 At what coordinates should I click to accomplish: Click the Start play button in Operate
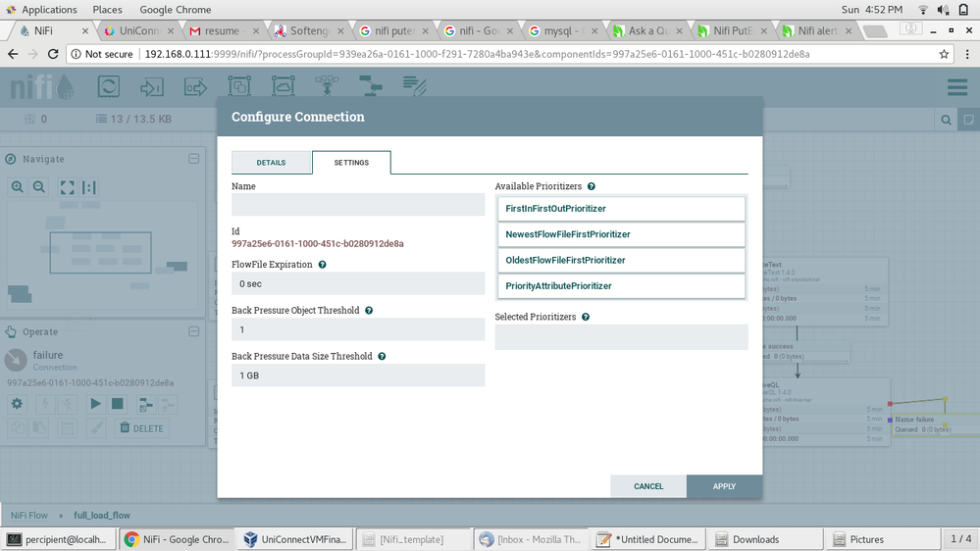point(95,404)
